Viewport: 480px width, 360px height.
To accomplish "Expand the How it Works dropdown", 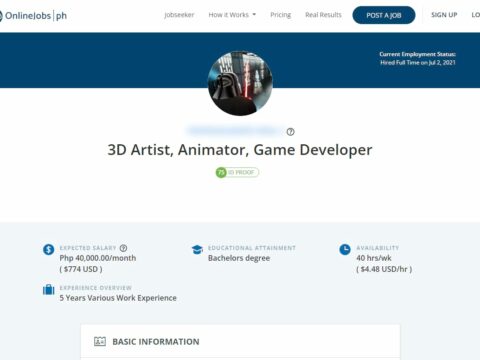I will (232, 15).
